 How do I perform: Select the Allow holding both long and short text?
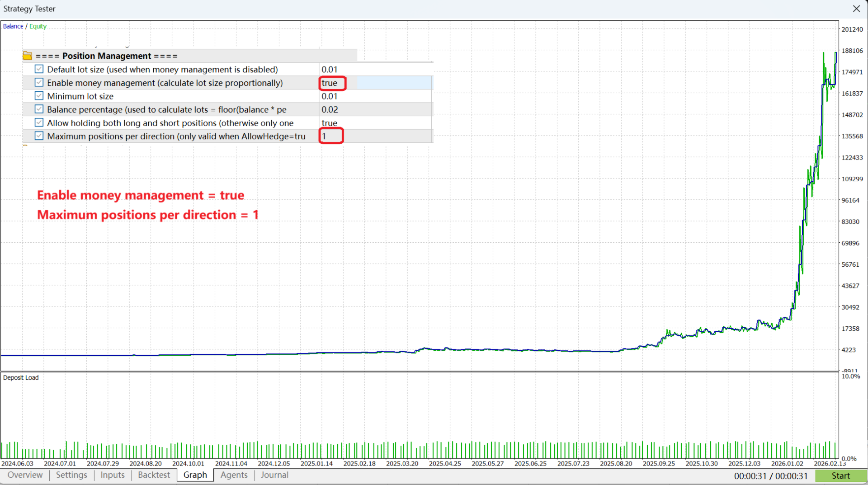coord(170,123)
